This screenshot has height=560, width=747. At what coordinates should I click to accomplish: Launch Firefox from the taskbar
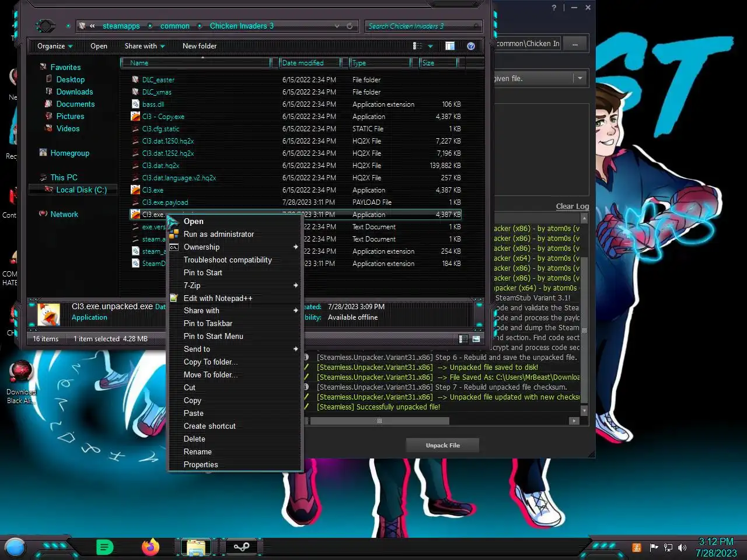151,547
